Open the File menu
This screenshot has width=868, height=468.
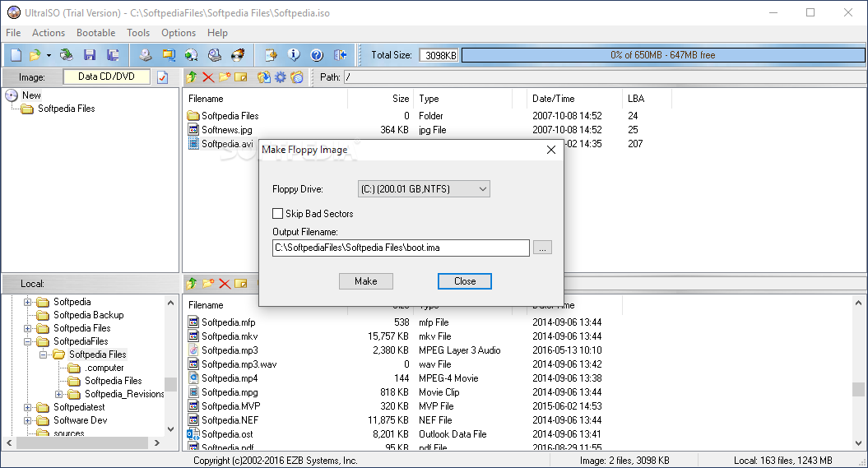pos(13,33)
